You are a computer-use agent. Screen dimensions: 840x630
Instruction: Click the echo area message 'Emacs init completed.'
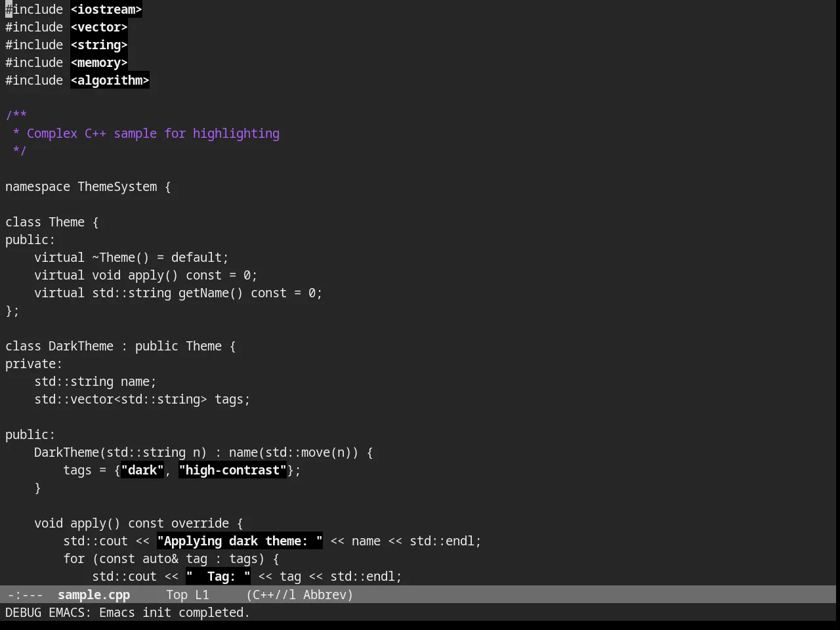(x=175, y=612)
